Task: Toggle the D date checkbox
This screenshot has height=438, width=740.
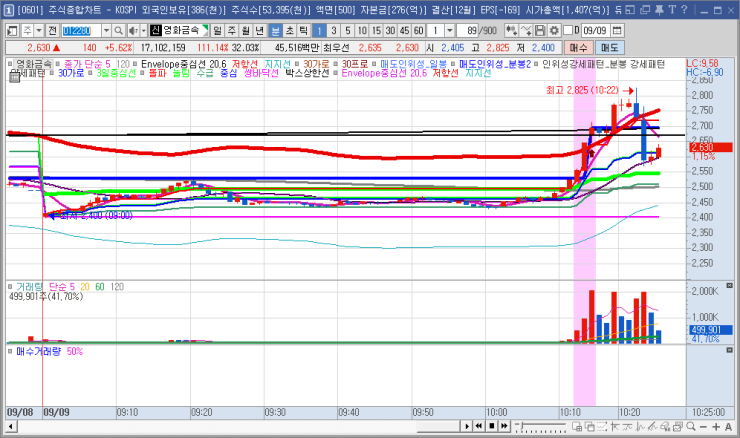Action: [x=568, y=30]
